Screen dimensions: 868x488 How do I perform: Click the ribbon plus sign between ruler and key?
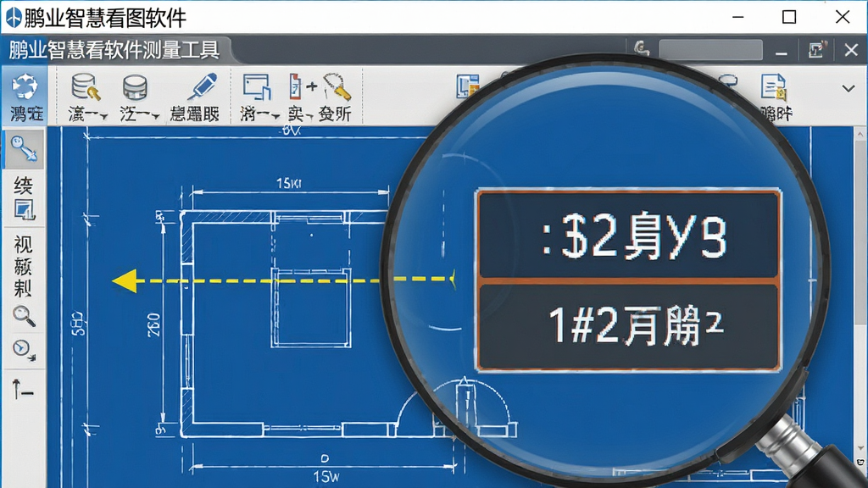[x=312, y=86]
